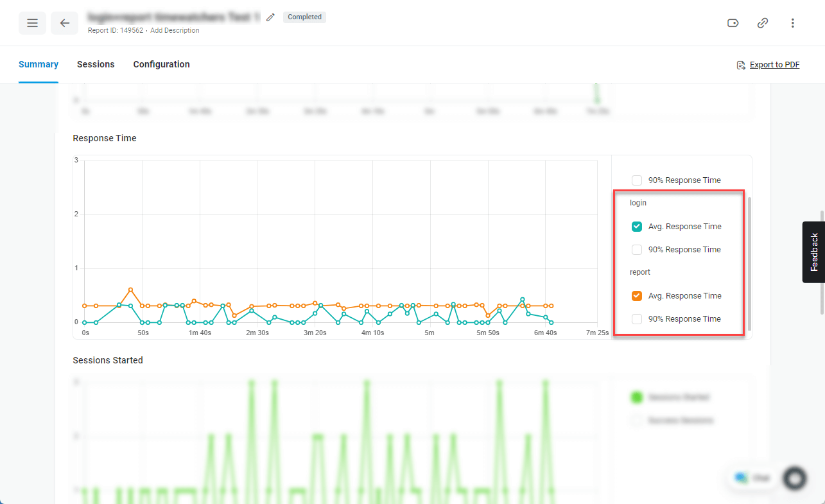
Task: Uncheck login Avg. Response Time checkbox
Action: [x=637, y=227]
